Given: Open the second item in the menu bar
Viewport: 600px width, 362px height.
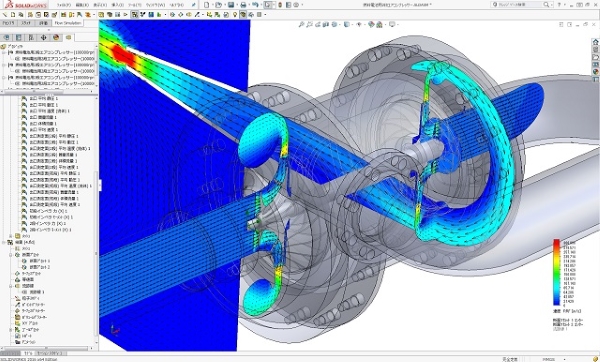Looking at the screenshot, I should tap(82, 5).
